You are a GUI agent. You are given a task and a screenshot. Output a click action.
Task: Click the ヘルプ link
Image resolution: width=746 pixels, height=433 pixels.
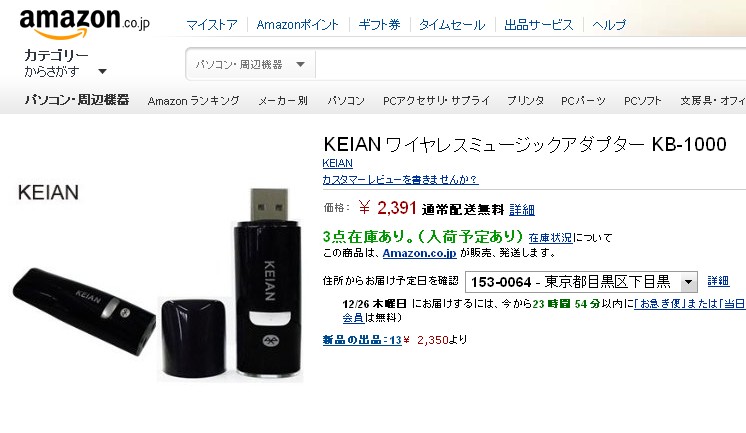click(609, 24)
